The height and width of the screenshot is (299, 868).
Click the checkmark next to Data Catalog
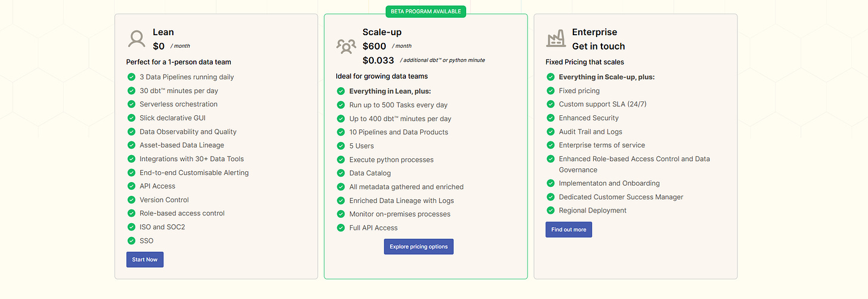click(x=341, y=173)
